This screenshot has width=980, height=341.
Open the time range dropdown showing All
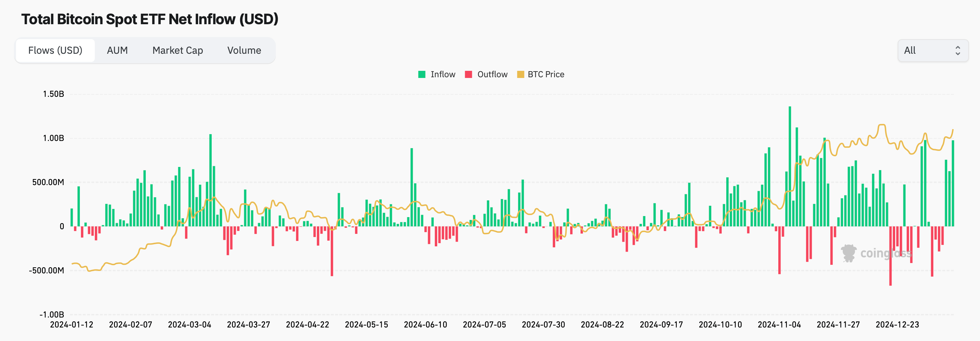(x=932, y=50)
